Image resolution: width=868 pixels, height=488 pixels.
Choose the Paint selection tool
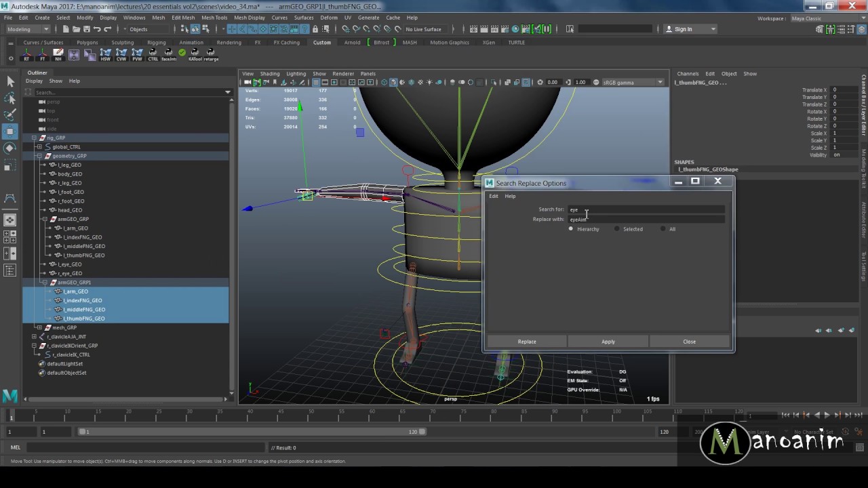[10, 115]
